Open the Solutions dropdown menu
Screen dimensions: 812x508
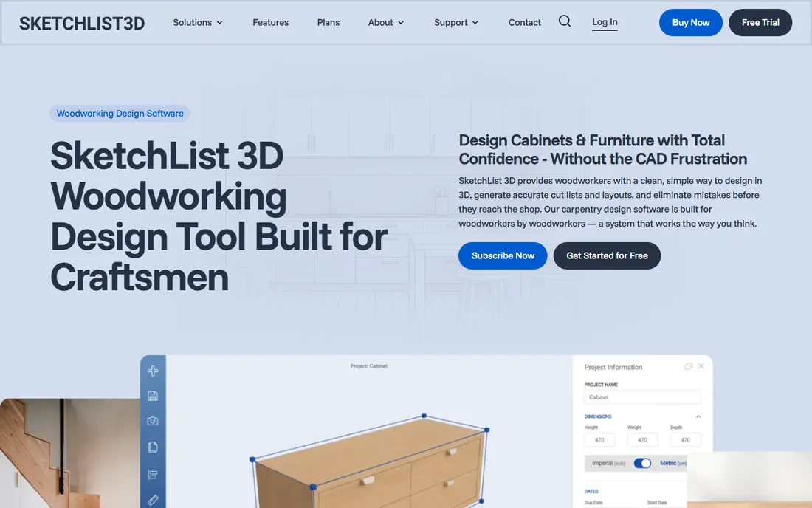(x=198, y=22)
